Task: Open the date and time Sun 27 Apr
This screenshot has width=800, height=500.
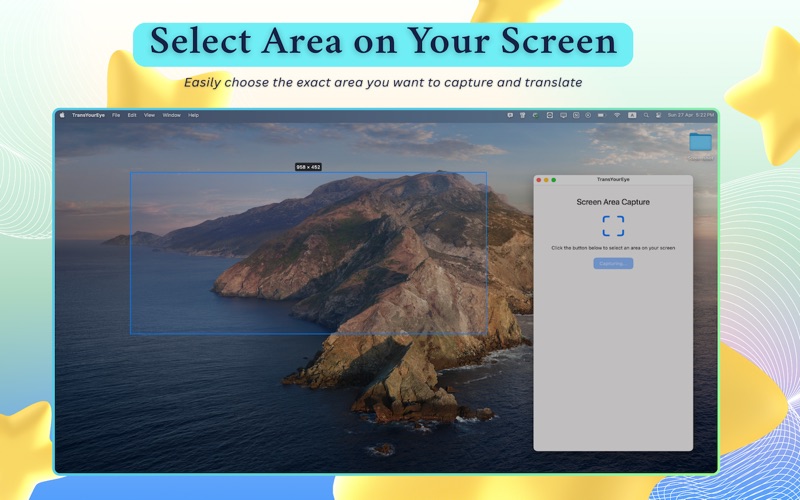Action: (x=691, y=115)
